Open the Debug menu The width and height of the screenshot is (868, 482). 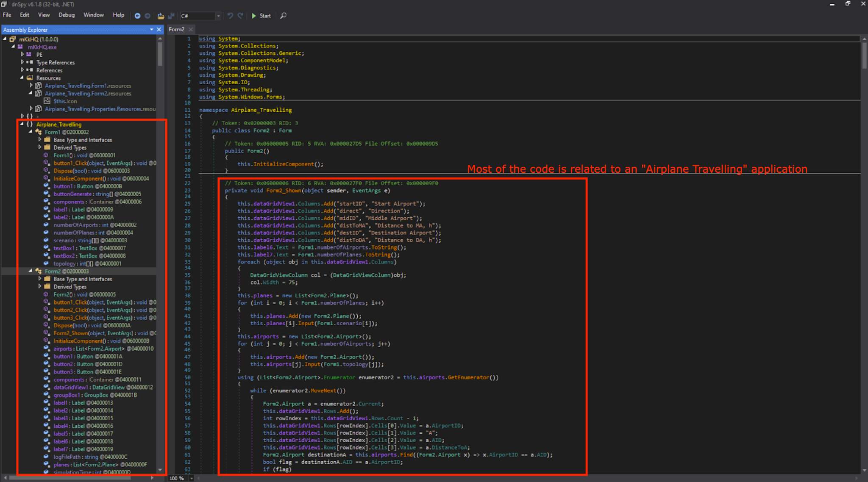pos(67,15)
